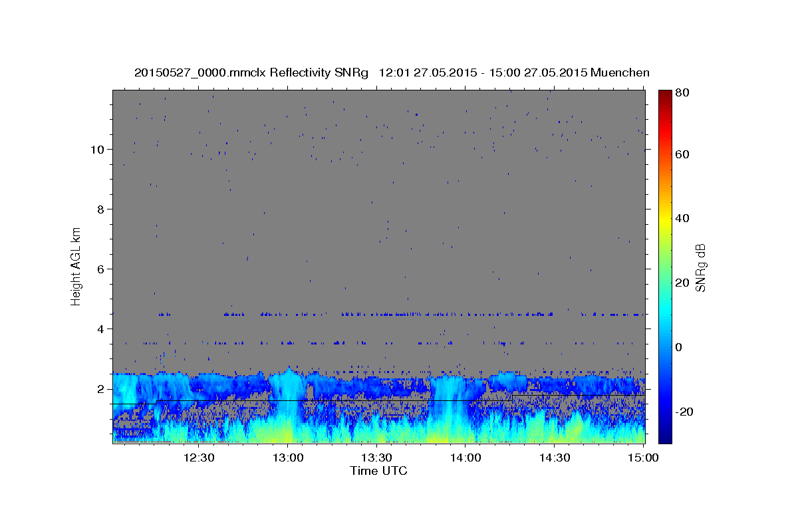Viewport: 798px width, 532px height.
Task: Click the colorbar value 40
Action: (x=682, y=218)
